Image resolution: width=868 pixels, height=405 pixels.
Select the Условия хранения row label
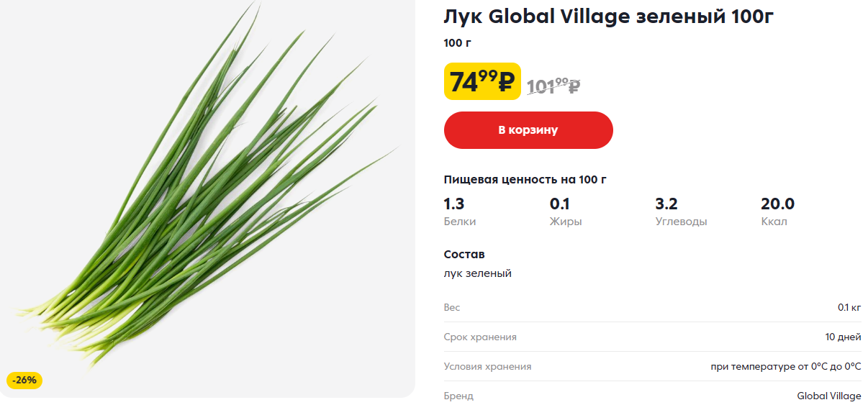click(488, 366)
